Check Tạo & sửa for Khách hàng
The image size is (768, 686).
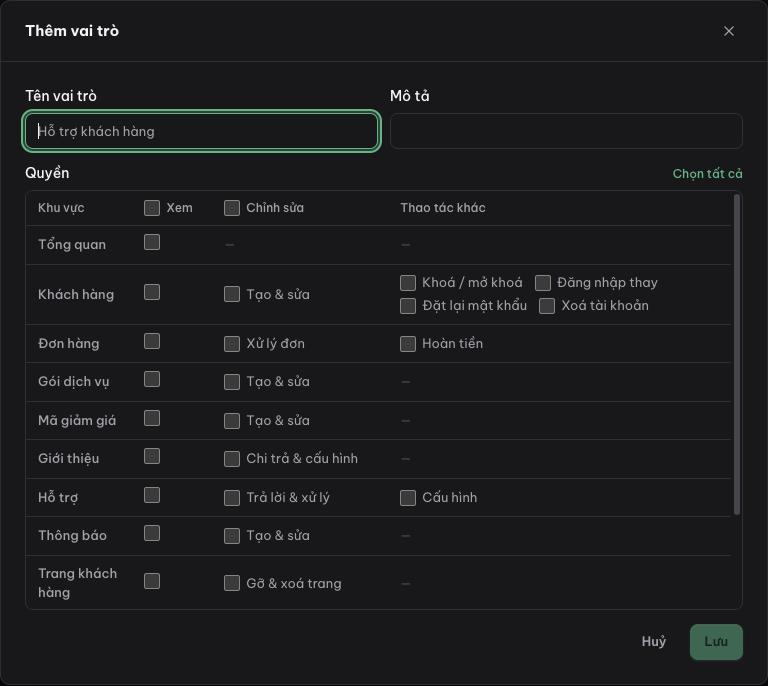[x=232, y=294]
